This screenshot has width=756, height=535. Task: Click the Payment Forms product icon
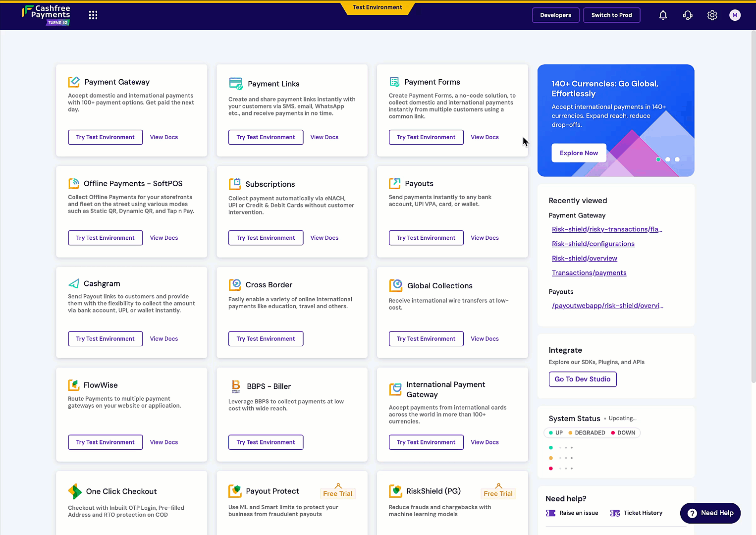tap(394, 82)
